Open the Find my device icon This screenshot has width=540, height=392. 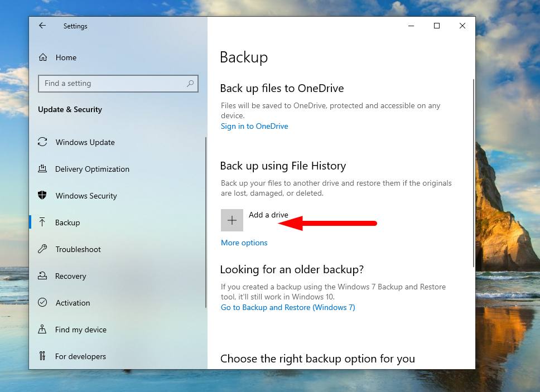click(42, 330)
